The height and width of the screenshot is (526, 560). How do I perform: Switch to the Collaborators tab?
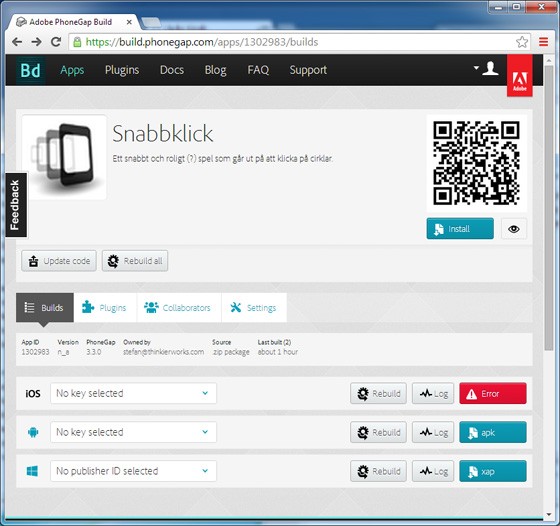coord(179,307)
